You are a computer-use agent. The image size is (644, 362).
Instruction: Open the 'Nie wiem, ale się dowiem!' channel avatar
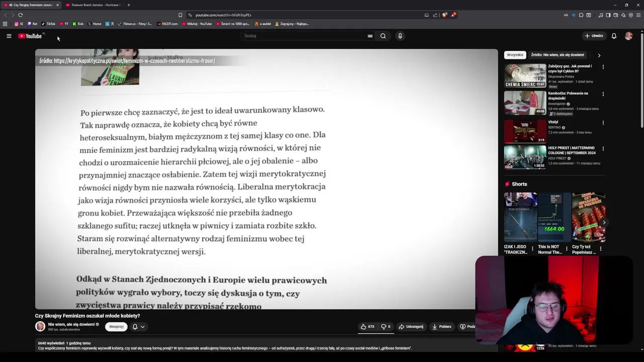(40, 327)
